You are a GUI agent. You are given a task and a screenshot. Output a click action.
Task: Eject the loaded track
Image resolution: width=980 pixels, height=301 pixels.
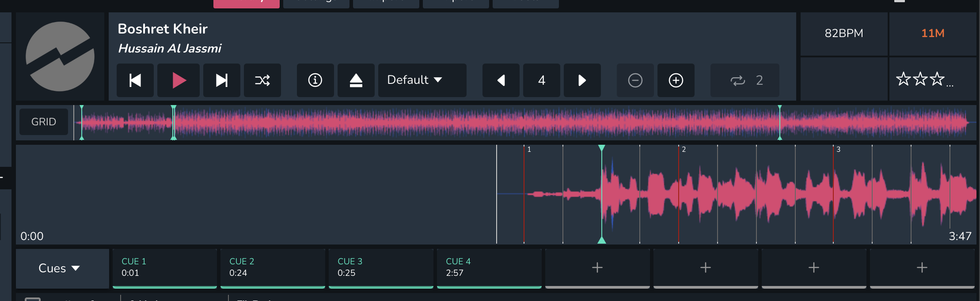[x=356, y=80]
